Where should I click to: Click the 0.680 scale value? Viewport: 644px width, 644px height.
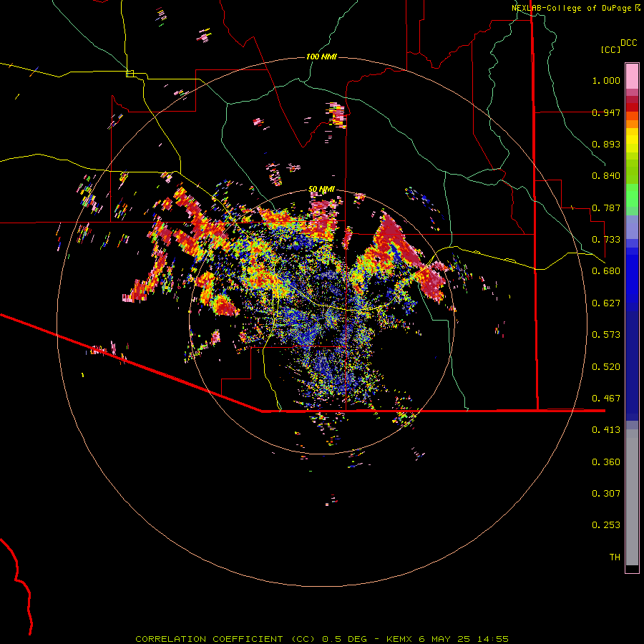tap(606, 271)
